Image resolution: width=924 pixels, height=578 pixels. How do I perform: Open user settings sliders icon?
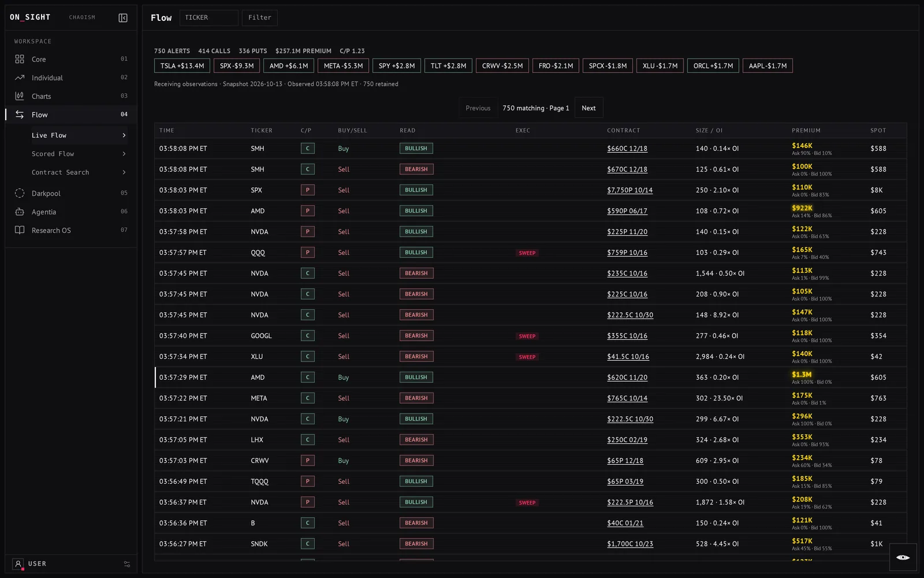pos(127,564)
